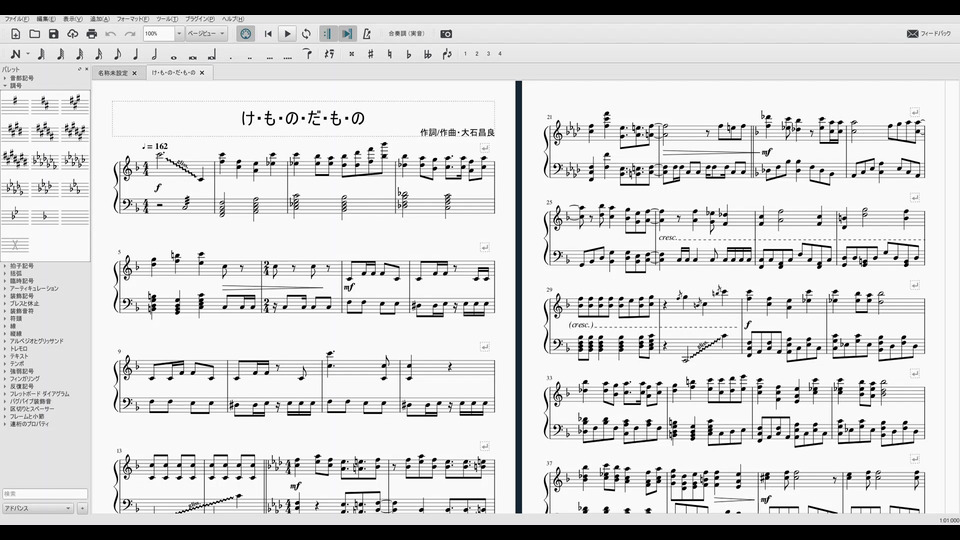Toggle MIDI input button

tap(246, 34)
